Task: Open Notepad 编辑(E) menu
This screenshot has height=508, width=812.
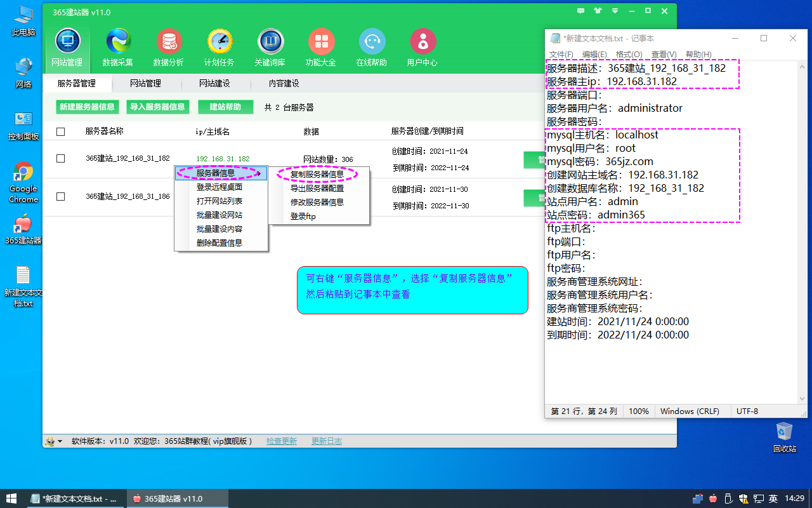Action: pos(595,55)
